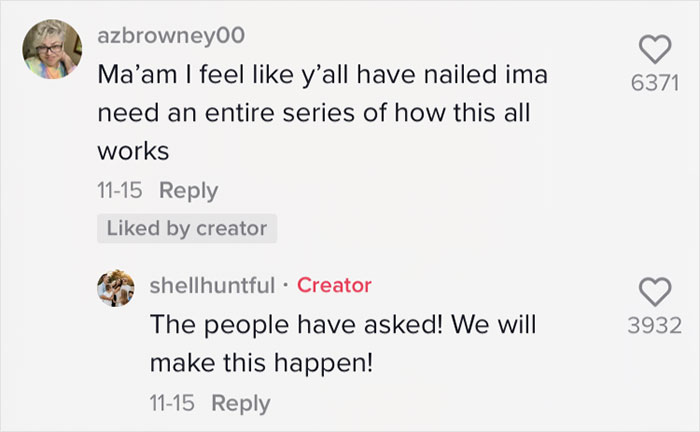Viewport: 700px width, 432px height.
Task: Tap the heart on shellhuntful's reply
Action: (x=655, y=291)
